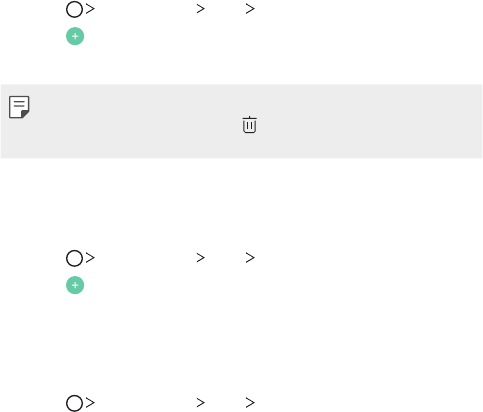Delete using the trash can icon

(249, 125)
